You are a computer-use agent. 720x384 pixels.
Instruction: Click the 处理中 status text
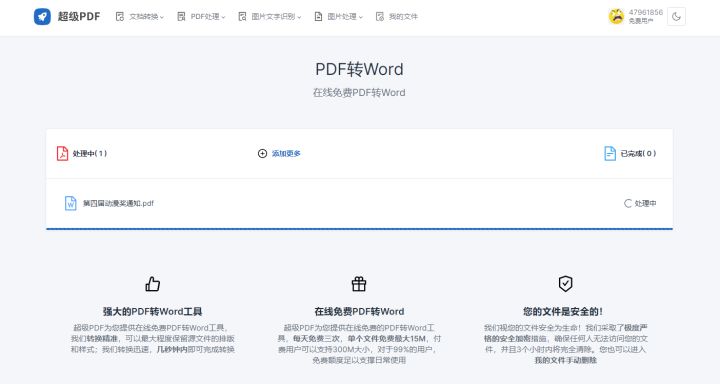coord(645,203)
